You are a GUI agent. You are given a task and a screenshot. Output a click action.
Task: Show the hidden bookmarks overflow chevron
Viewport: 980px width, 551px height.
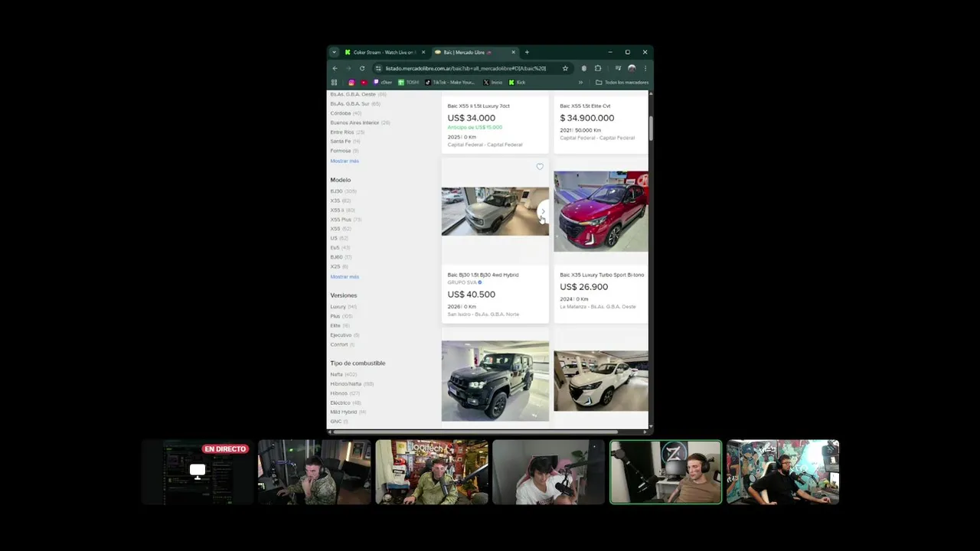(580, 82)
